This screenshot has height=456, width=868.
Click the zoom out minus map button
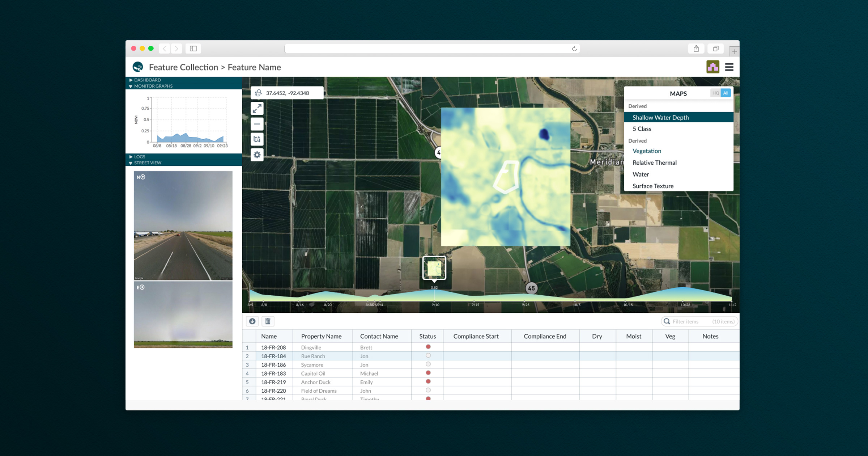pos(257,124)
